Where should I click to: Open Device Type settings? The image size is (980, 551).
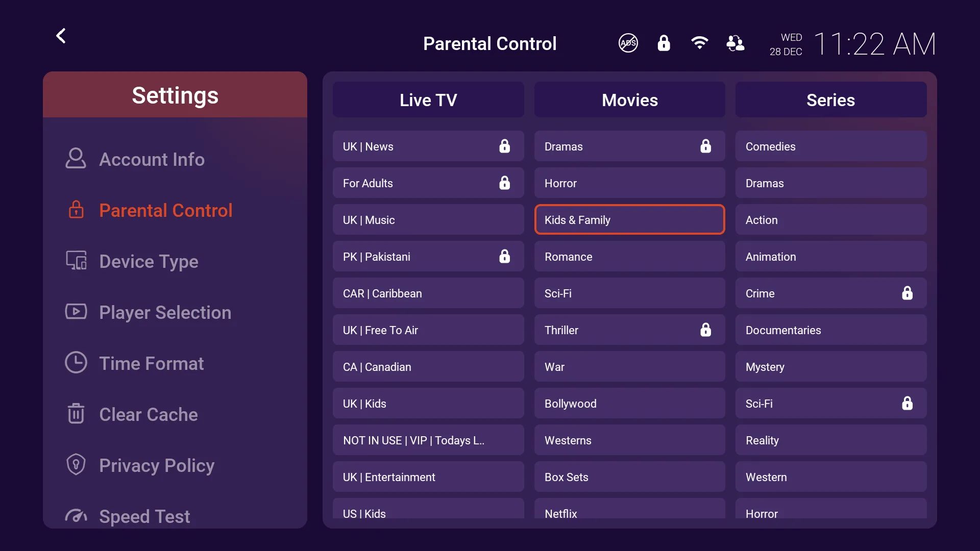149,261
